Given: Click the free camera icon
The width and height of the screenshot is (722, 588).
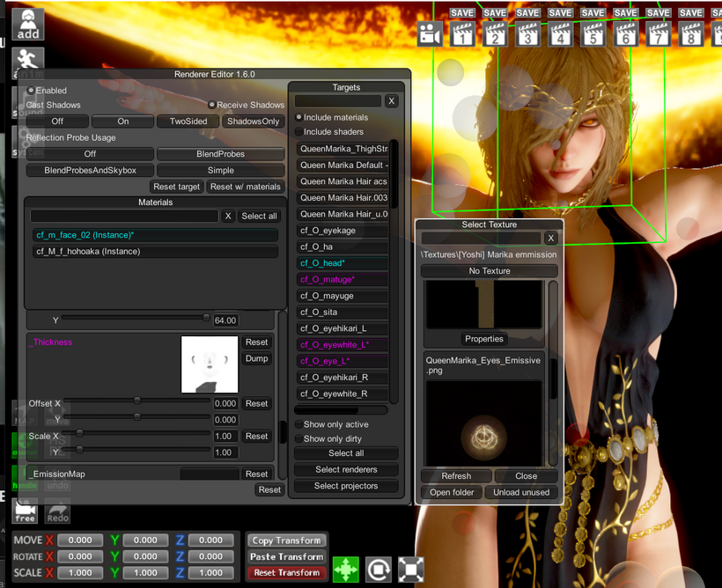Looking at the screenshot, I should 25,511.
